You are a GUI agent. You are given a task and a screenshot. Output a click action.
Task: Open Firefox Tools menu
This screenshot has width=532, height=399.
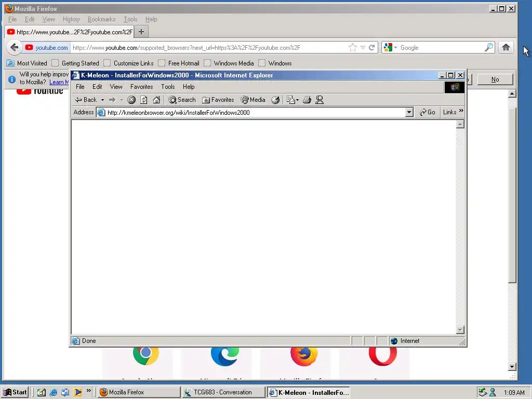[130, 19]
